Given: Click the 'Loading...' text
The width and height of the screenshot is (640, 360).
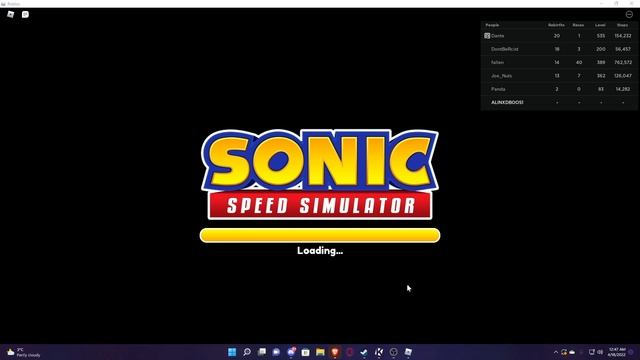Looking at the screenshot, I should pyautogui.click(x=320, y=251).
